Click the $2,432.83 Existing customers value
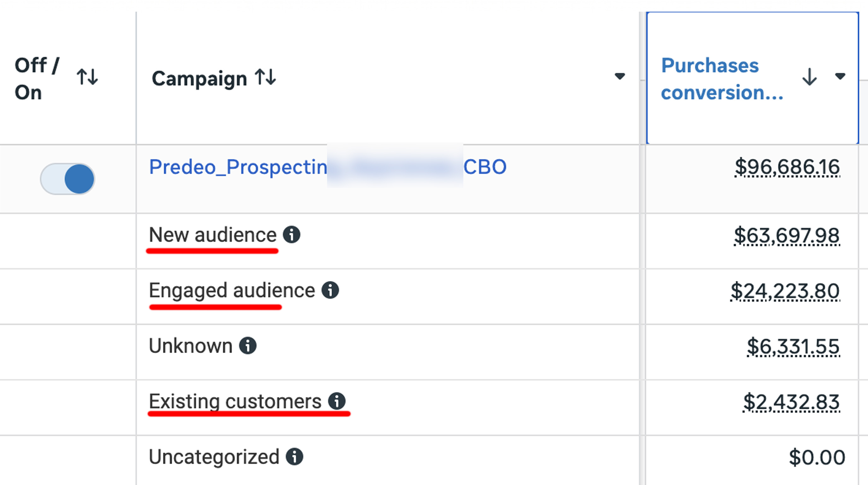This screenshot has width=868, height=485. click(791, 402)
